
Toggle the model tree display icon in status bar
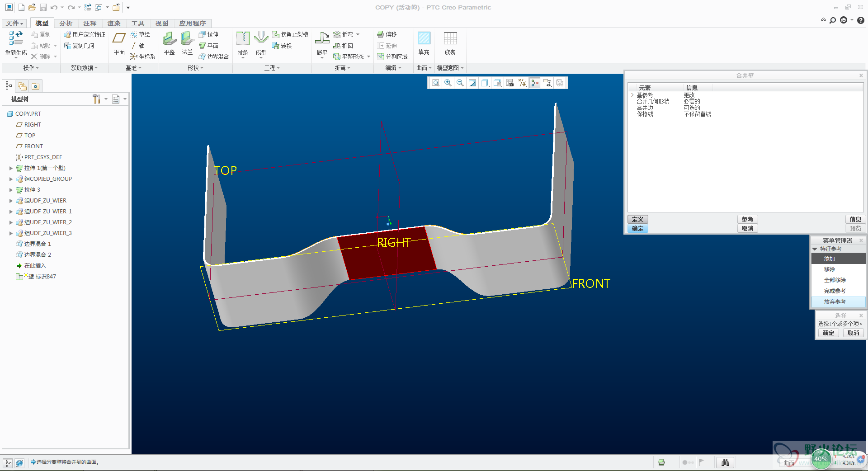tap(8, 463)
